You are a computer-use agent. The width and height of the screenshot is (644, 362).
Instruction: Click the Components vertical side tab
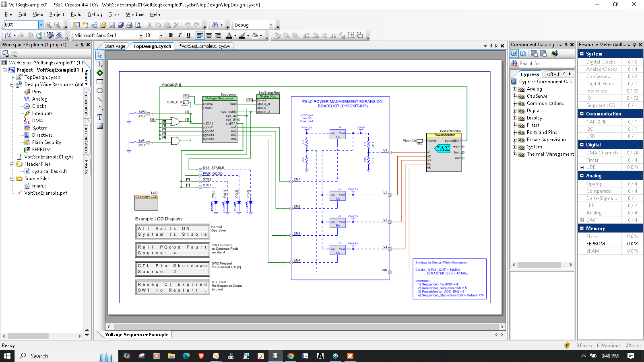coord(87,105)
